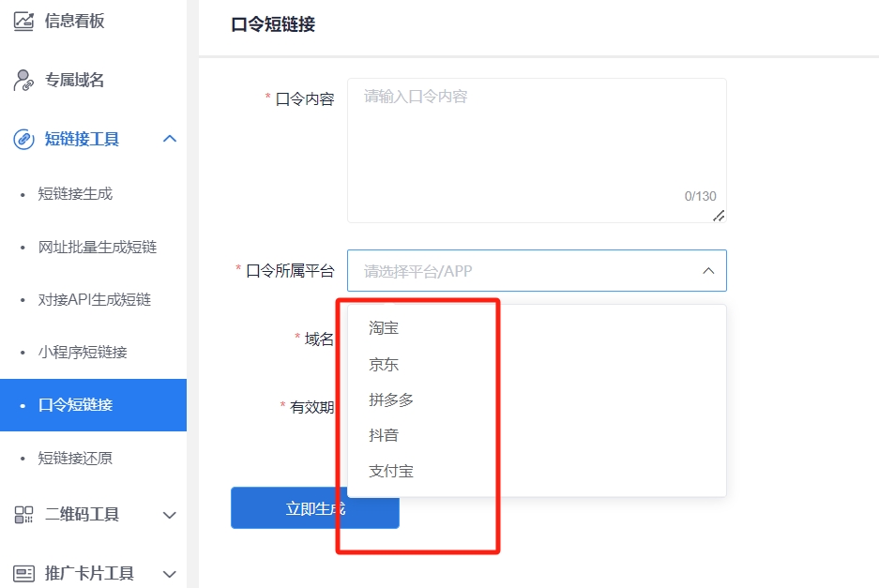Close the platform dropdown using its arrow

707,271
